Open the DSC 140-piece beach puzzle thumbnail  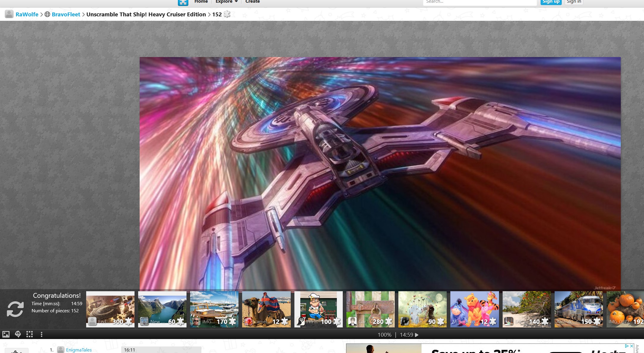(527, 309)
